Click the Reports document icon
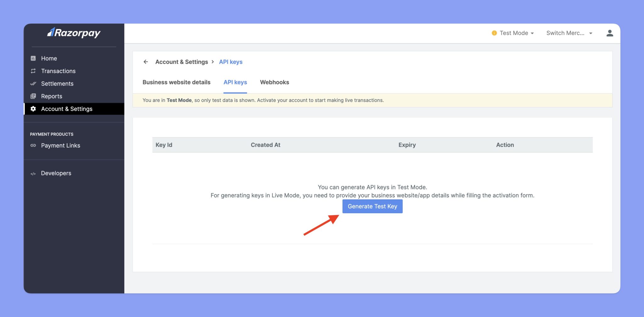 click(x=33, y=96)
